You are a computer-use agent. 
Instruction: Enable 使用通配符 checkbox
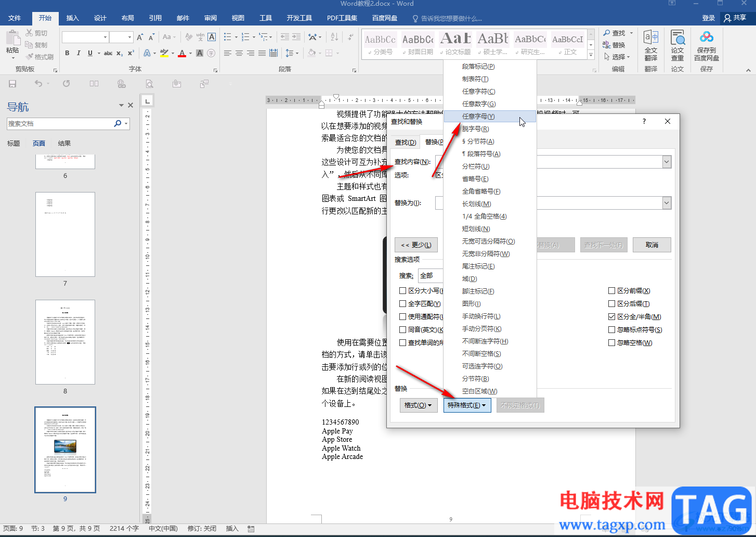coord(403,317)
